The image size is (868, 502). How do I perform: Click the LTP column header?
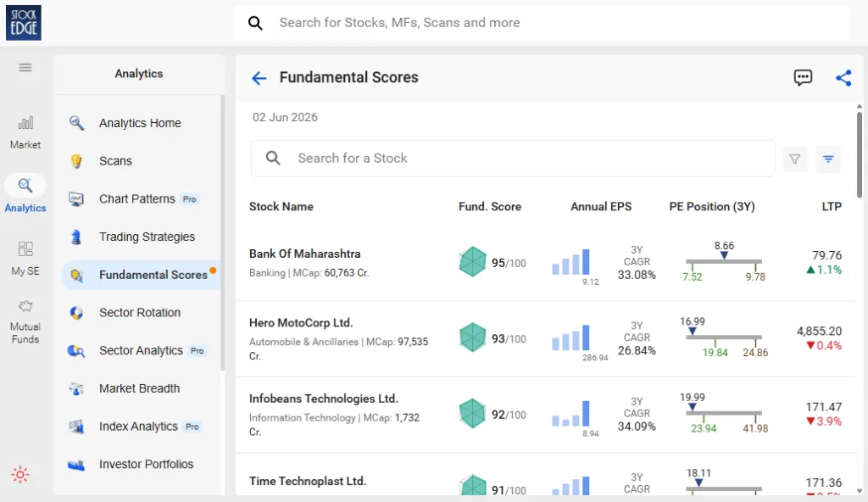coord(832,207)
